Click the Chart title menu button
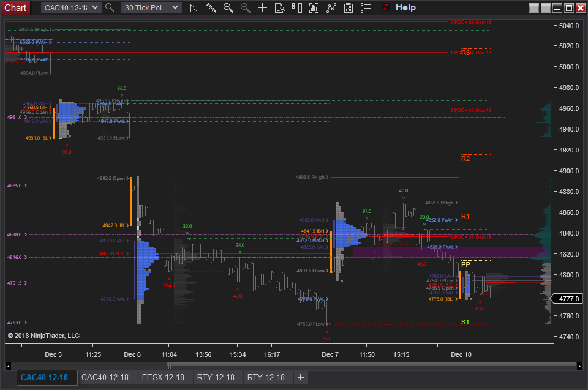 click(x=15, y=7)
